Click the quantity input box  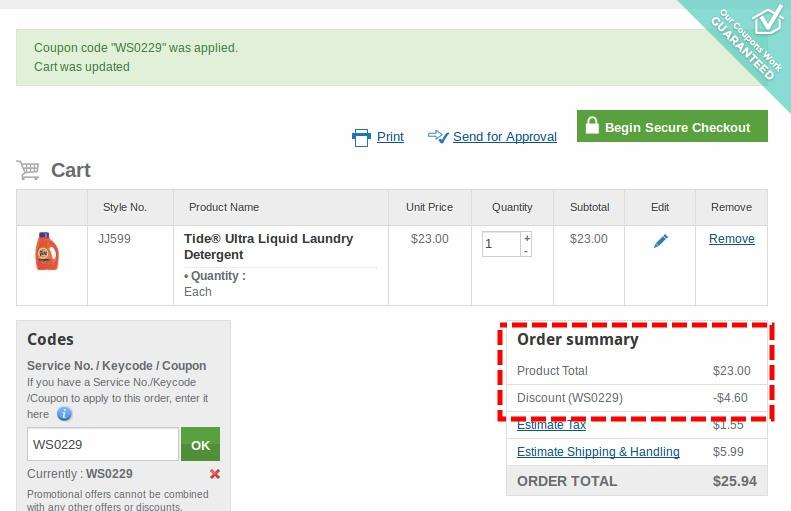[x=500, y=244]
